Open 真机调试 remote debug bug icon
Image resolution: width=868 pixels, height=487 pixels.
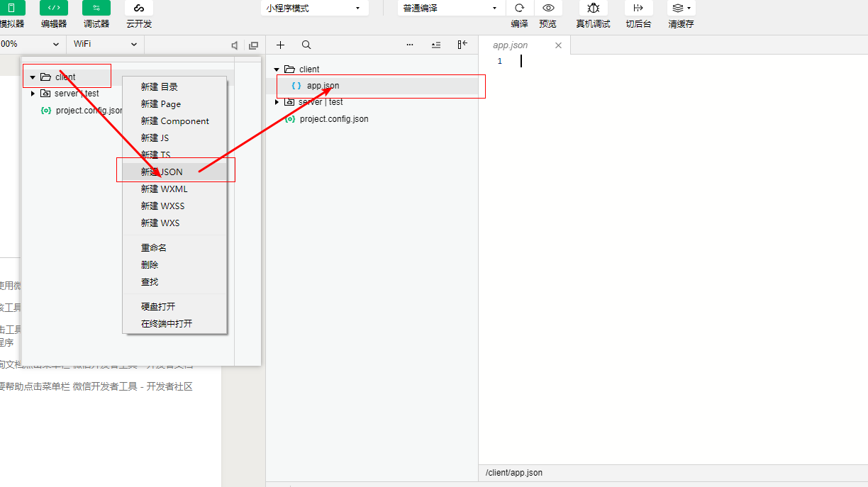point(593,8)
